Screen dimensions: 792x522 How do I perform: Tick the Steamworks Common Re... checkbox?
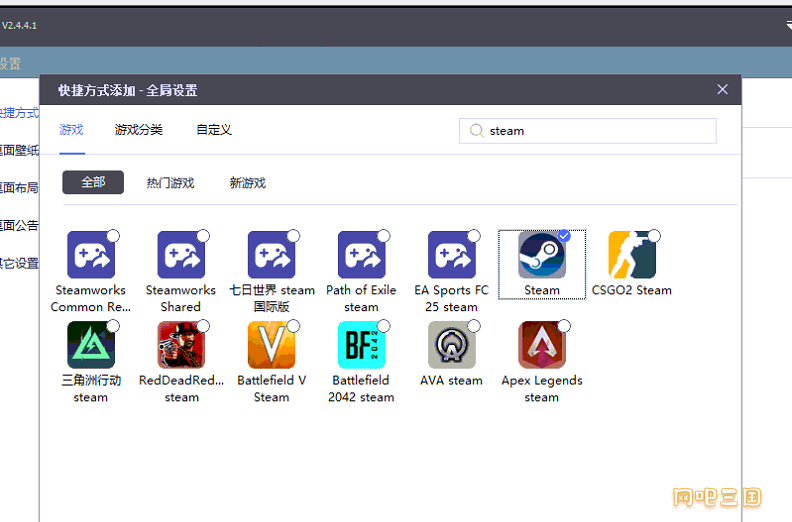pyautogui.click(x=113, y=236)
